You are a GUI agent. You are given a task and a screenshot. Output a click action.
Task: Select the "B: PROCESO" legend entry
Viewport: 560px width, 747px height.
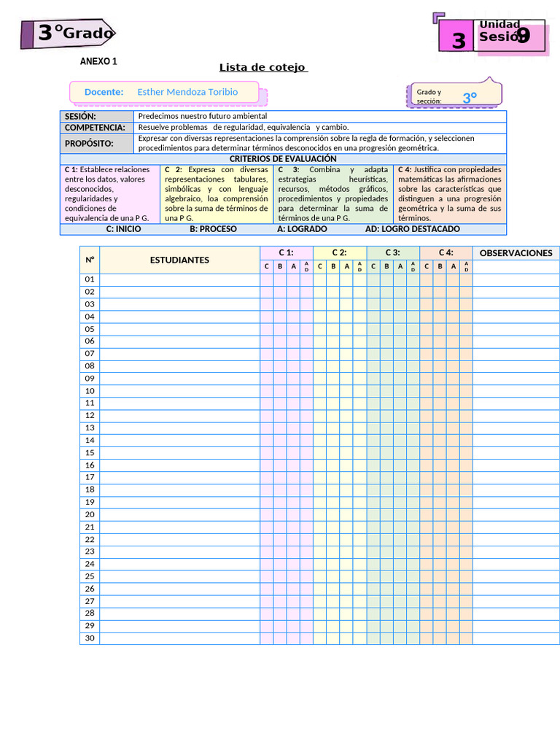(x=213, y=229)
